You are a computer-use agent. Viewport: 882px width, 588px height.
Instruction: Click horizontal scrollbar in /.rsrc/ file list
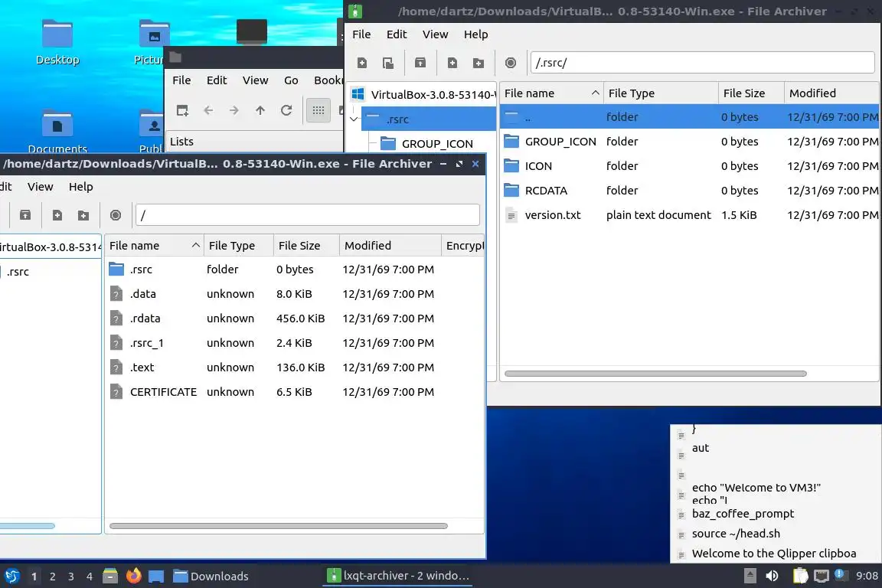tap(655, 374)
